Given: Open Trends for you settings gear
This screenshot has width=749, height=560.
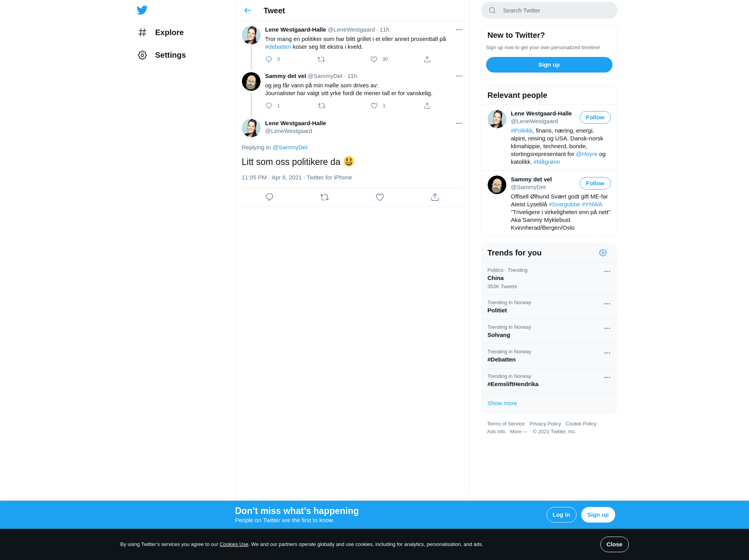Looking at the screenshot, I should tap(603, 253).
